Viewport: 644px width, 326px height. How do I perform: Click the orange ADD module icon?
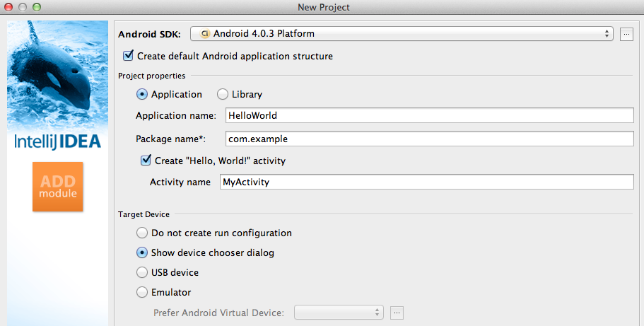coord(57,187)
